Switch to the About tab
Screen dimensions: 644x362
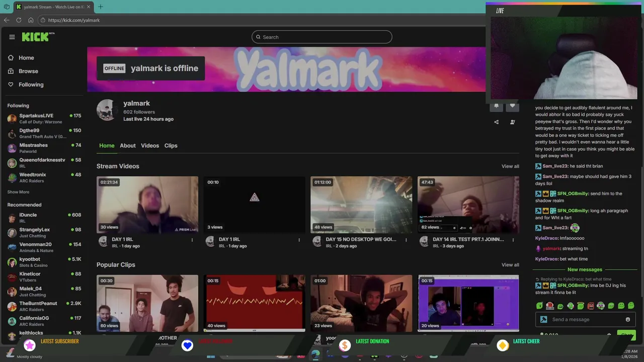pyautogui.click(x=128, y=146)
